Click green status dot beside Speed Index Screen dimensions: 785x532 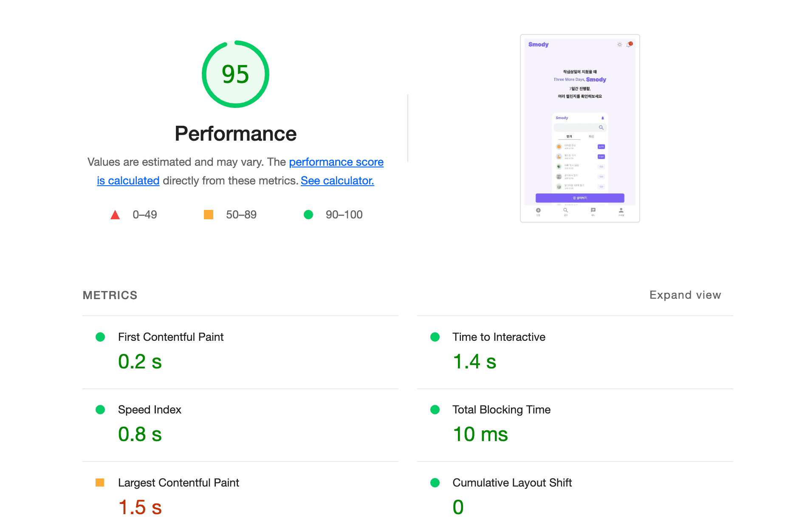click(x=100, y=410)
